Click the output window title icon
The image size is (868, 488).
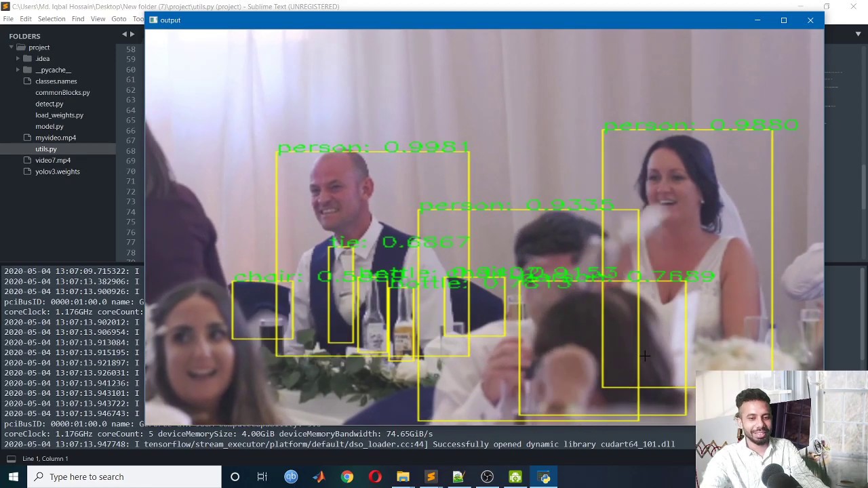pyautogui.click(x=153, y=20)
